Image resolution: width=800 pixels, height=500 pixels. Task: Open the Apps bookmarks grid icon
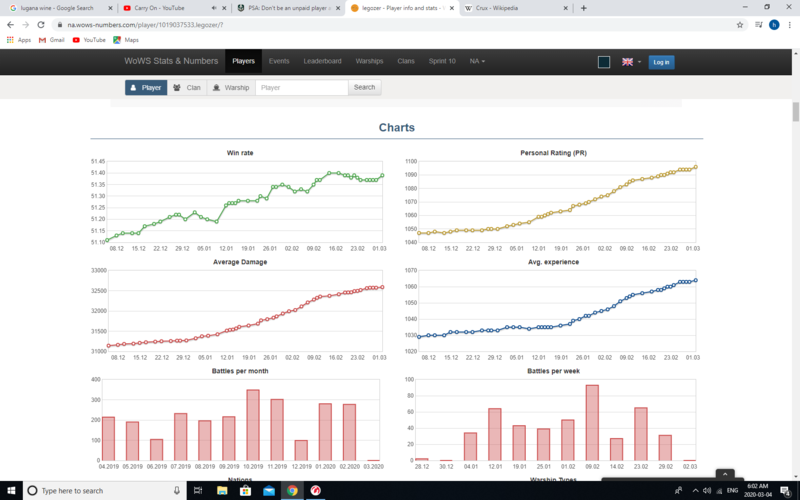tap(11, 40)
